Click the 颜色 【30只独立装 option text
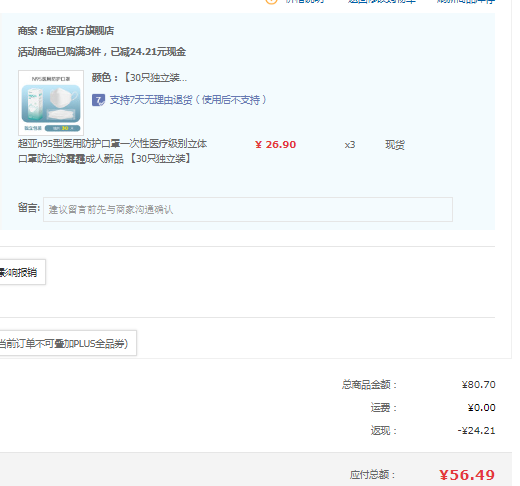Viewport: 520px width, 486px height. [139, 78]
